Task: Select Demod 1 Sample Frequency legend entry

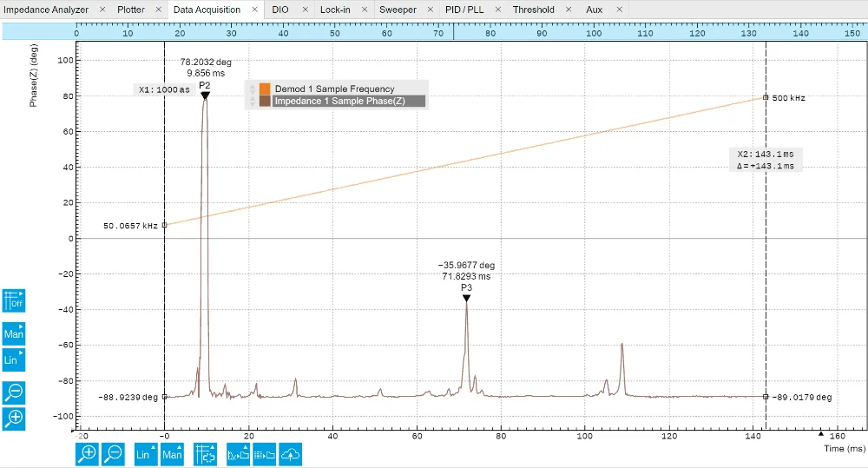Action: click(334, 89)
